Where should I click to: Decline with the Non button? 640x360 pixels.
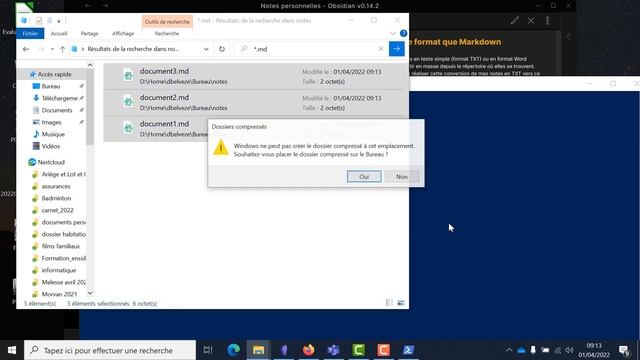coord(402,176)
